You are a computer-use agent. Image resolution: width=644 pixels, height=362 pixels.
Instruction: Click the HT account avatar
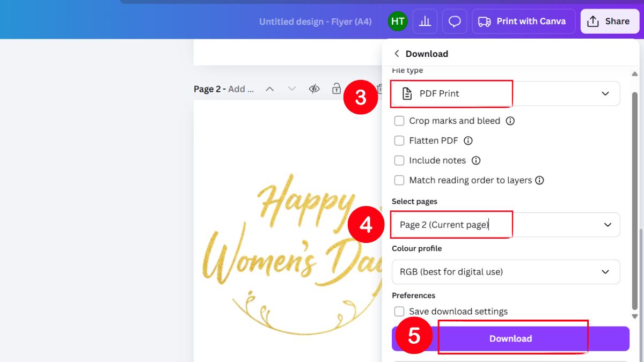point(397,21)
